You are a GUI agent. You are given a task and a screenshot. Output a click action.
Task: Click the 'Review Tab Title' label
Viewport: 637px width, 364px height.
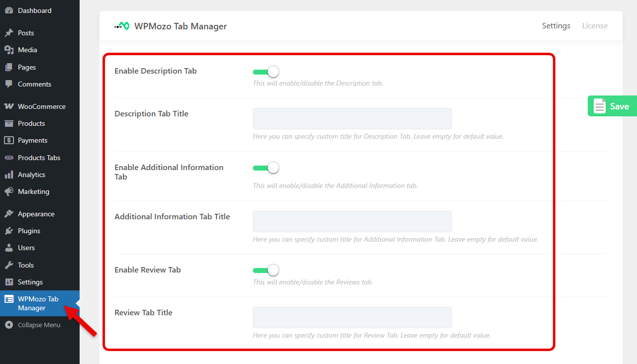(143, 313)
